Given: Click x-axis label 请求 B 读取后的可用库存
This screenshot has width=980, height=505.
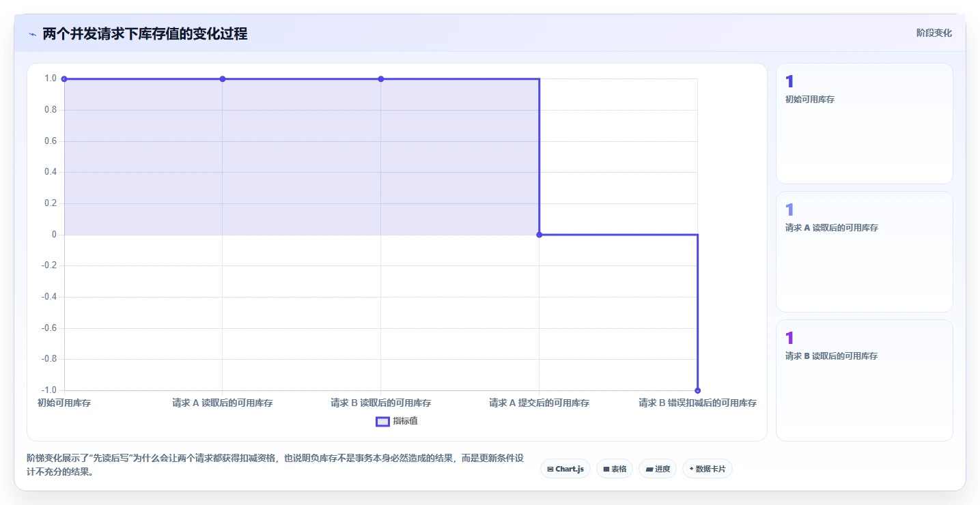Looking at the screenshot, I should 381,403.
